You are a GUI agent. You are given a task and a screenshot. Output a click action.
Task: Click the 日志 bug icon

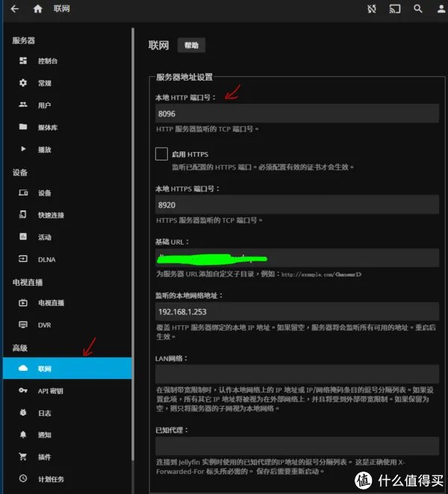tap(23, 413)
